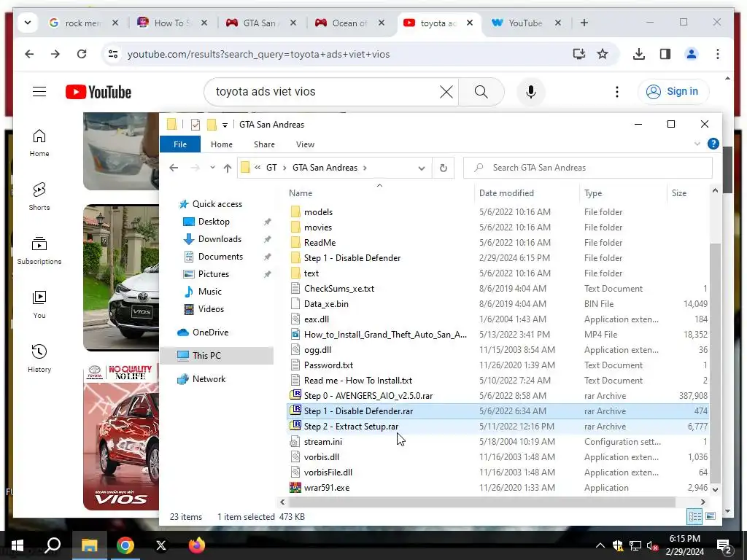Go back in Chrome

(x=29, y=54)
